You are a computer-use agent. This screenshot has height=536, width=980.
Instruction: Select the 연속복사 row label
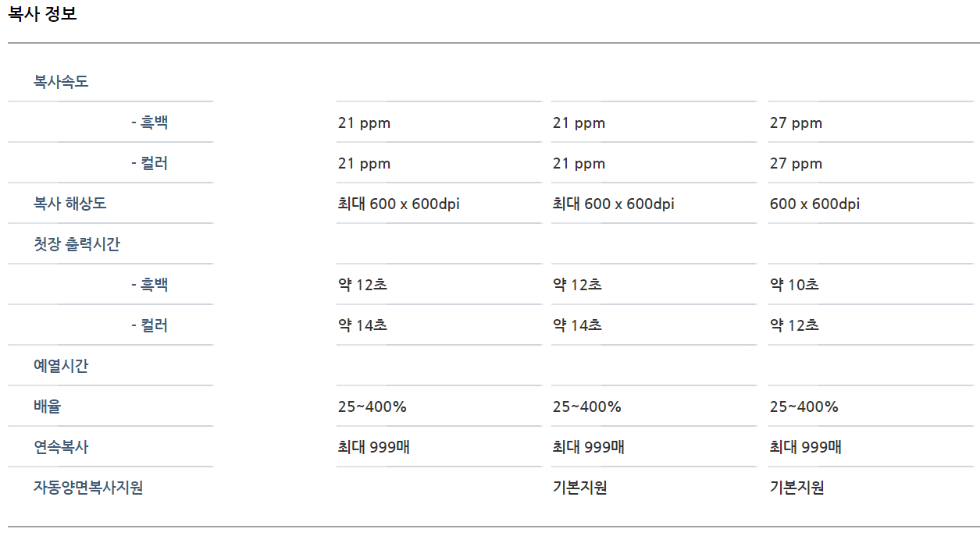tap(61, 447)
